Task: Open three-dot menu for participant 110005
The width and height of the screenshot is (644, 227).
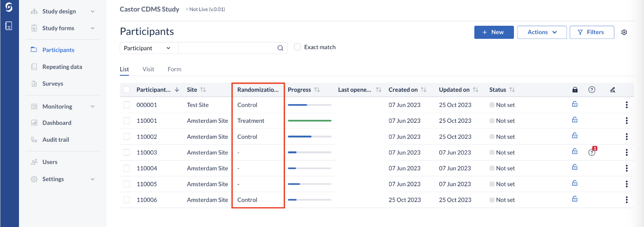Action: (627, 184)
